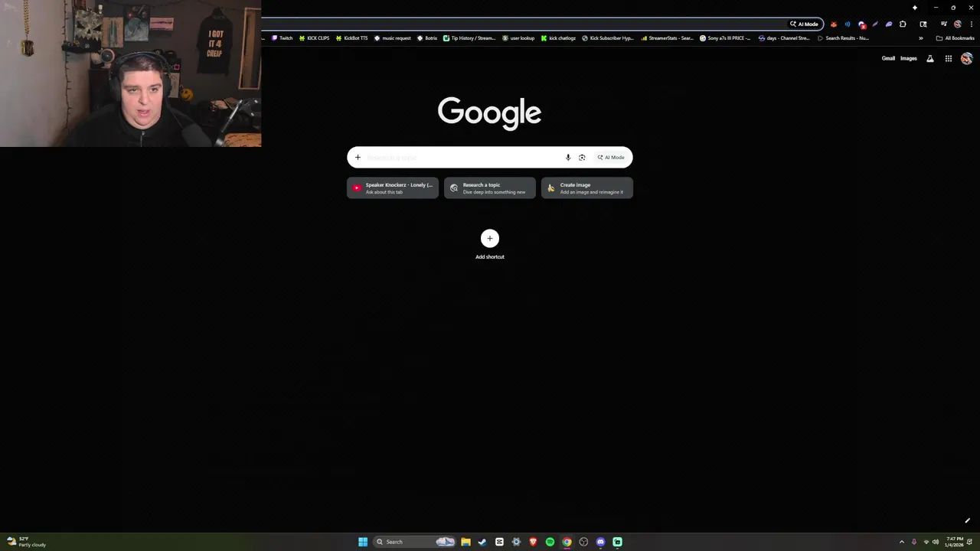Open the Tip History bookmark
Screen dimensions: 980x551
coord(469,38)
